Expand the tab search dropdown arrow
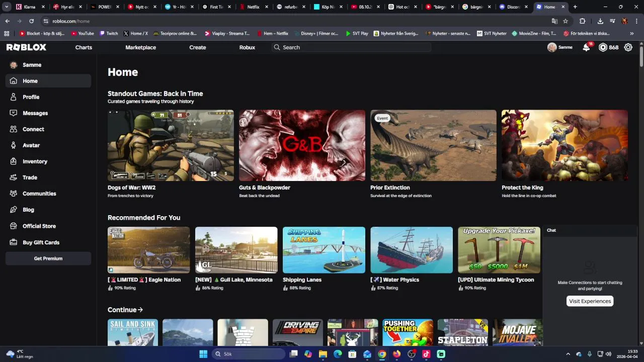The height and width of the screenshot is (362, 644). (7, 7)
